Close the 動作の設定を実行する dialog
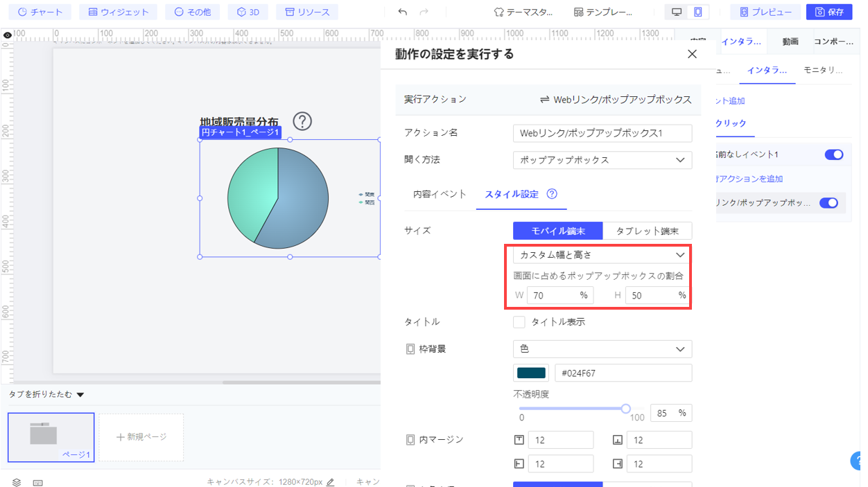 tap(692, 54)
